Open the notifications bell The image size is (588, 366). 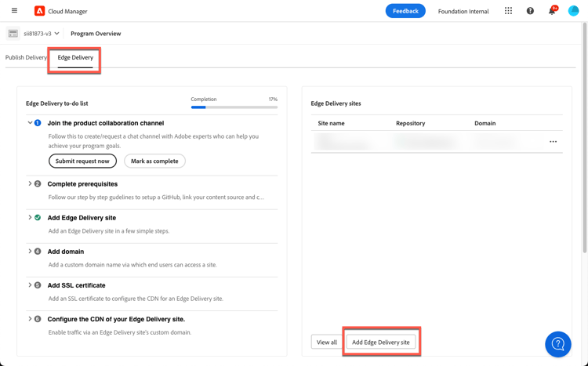[x=552, y=11]
